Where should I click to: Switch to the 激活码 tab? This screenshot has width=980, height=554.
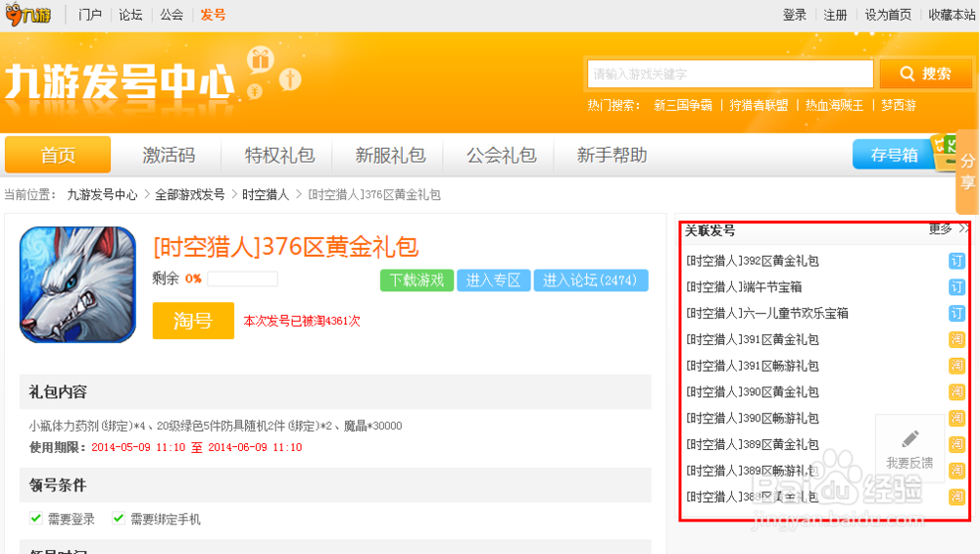(169, 155)
